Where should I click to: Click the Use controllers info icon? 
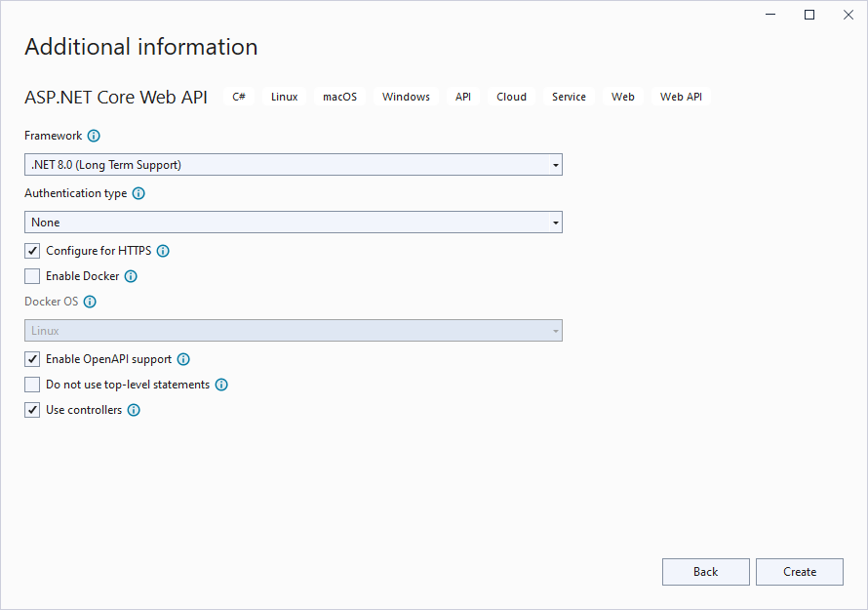[134, 410]
